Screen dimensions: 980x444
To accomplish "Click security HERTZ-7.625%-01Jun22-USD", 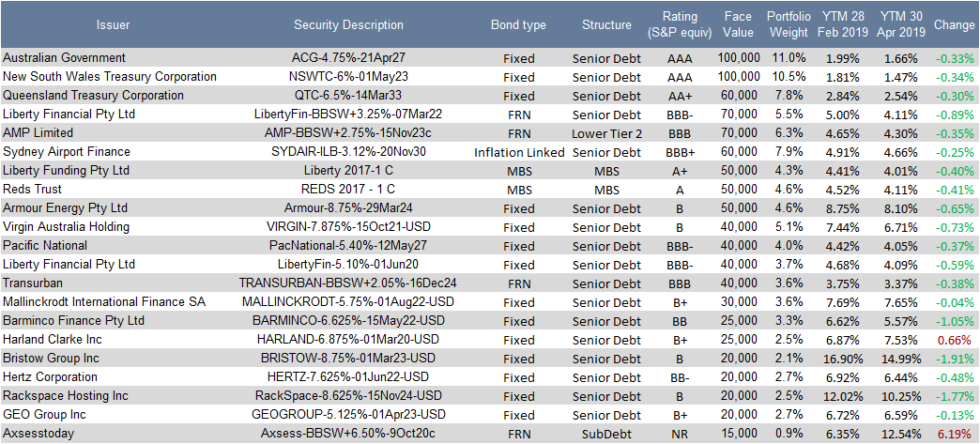I will tap(349, 377).
